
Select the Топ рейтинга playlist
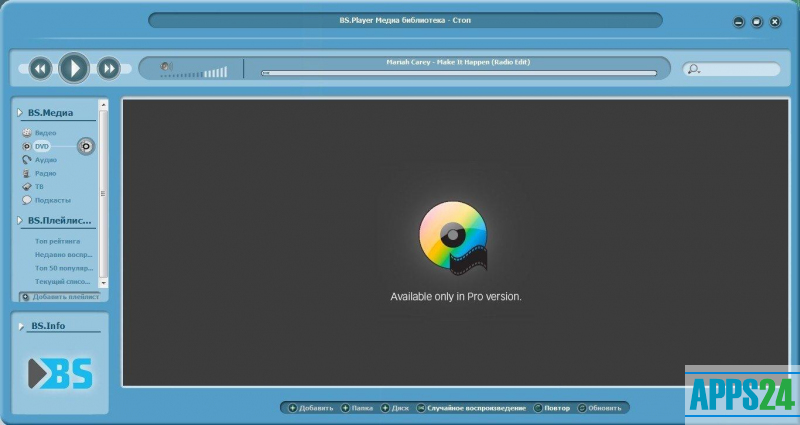tap(57, 241)
